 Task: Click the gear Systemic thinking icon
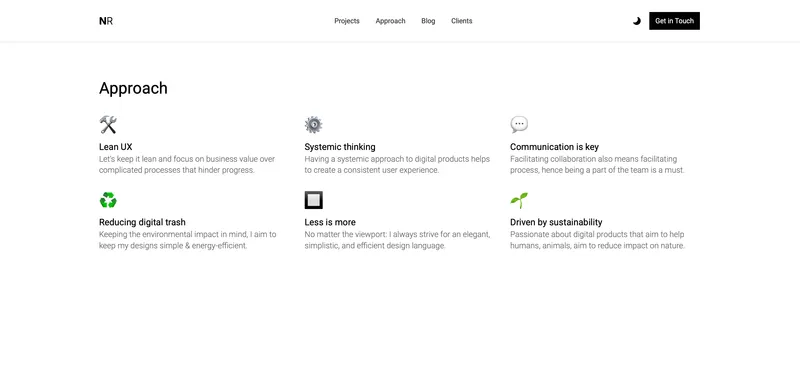(x=314, y=125)
